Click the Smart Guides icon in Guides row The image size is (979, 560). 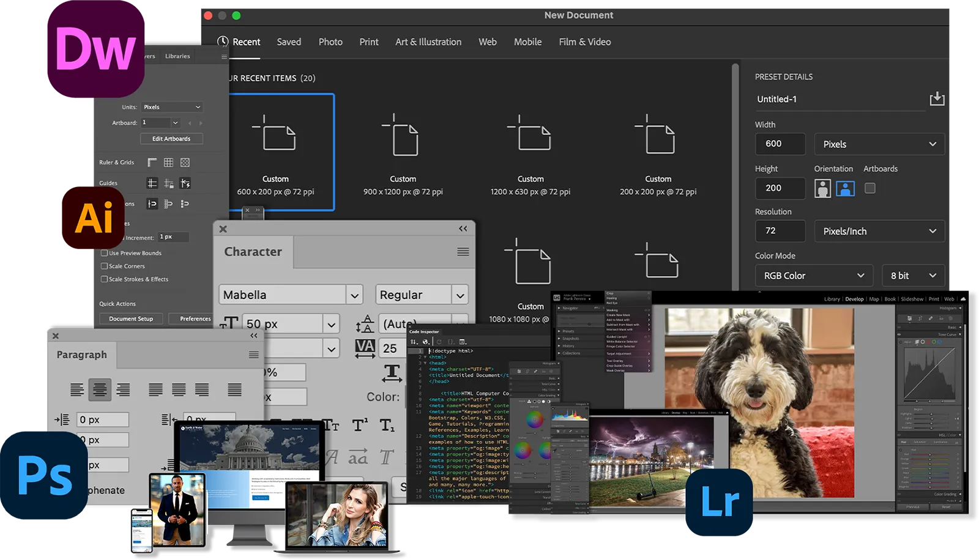(185, 183)
